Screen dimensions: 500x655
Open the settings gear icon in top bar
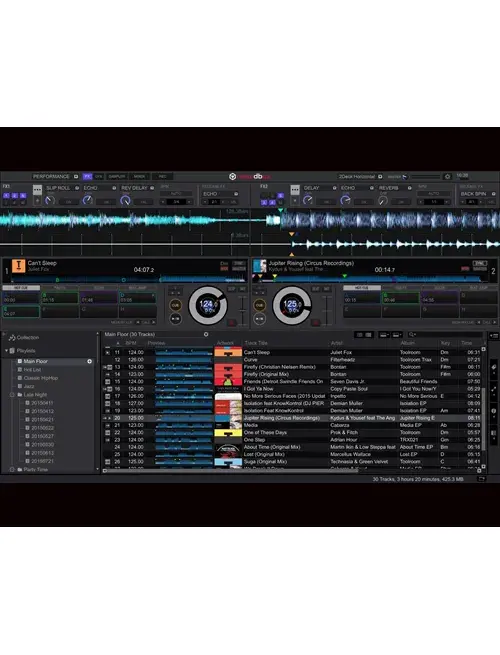[x=447, y=177]
